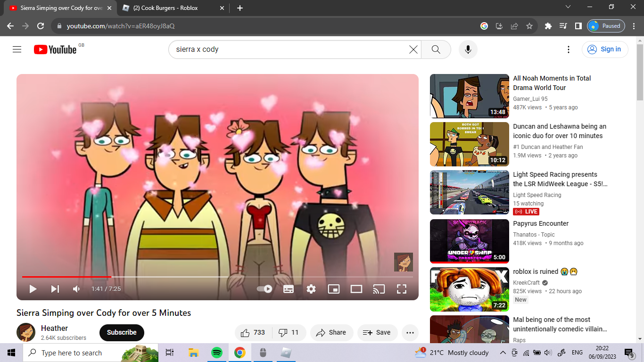Click the channel watermark on video
This screenshot has width=644, height=362.
coord(404,262)
